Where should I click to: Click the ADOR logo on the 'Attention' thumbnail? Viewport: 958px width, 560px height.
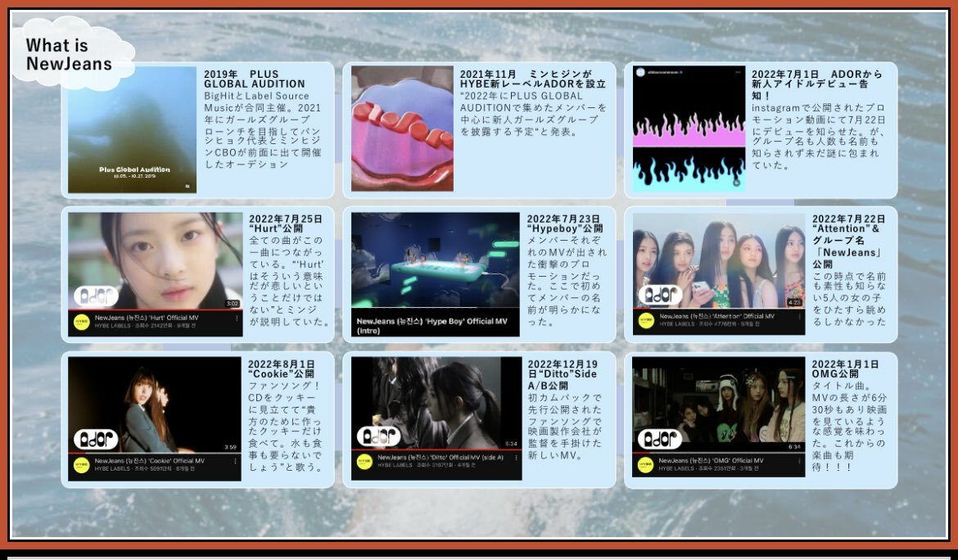[661, 296]
